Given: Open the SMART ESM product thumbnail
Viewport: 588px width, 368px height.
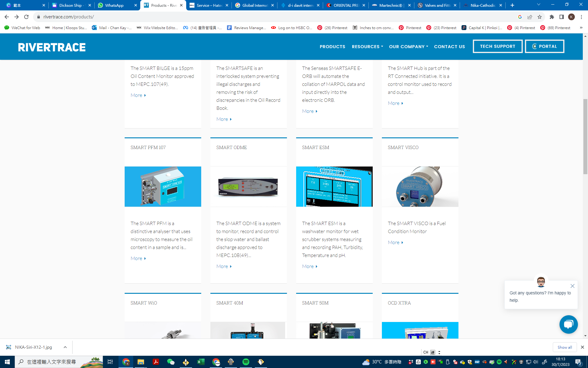Looking at the screenshot, I should click(x=334, y=186).
